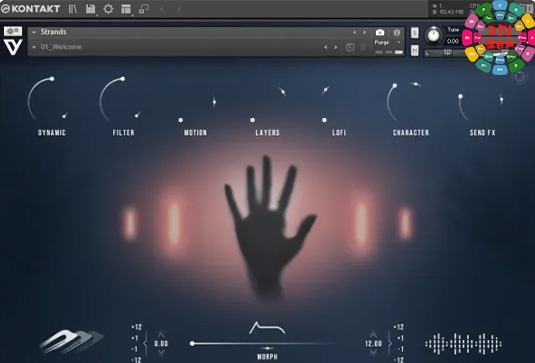Screen dimensions: 535x363
Task: Click the waveform bars icon
Action: pos(463,344)
